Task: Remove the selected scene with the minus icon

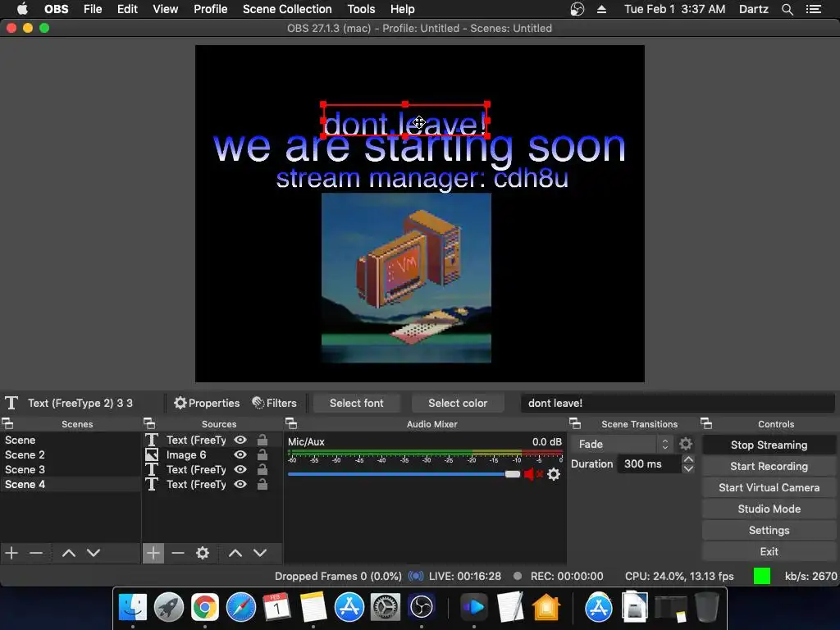Action: click(x=36, y=552)
